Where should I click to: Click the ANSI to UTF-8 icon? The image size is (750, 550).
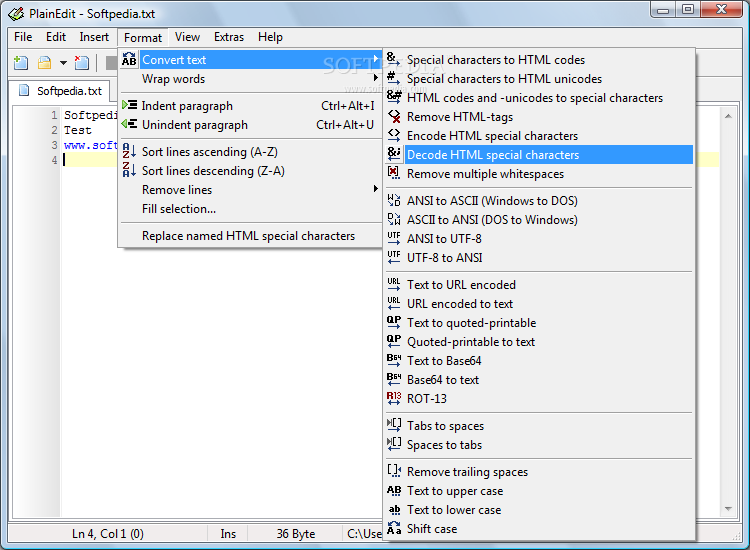click(x=394, y=239)
